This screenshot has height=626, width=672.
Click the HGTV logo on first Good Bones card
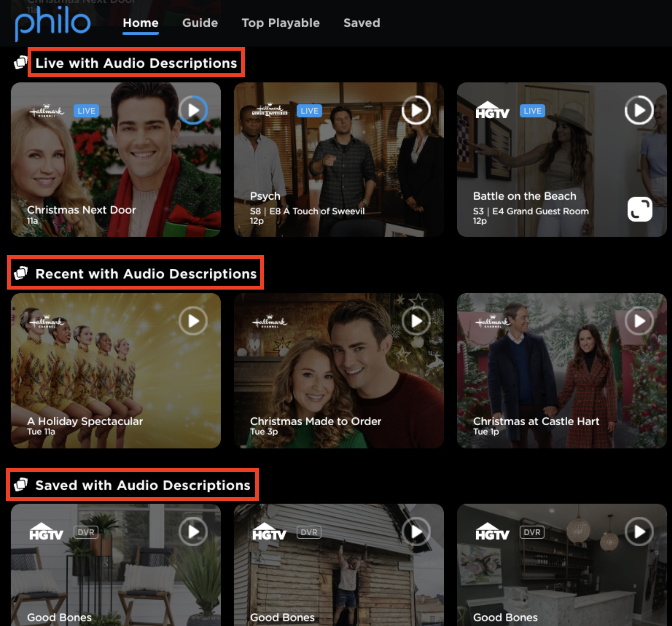(x=46, y=532)
